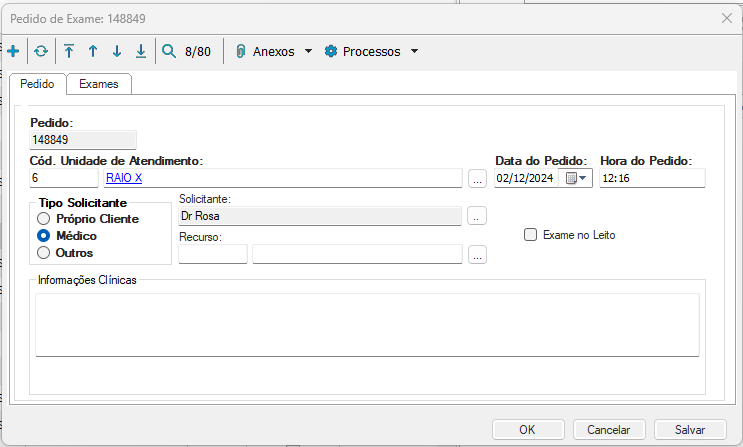Switch to the Pedido tab
The height and width of the screenshot is (447, 743).
(39, 84)
